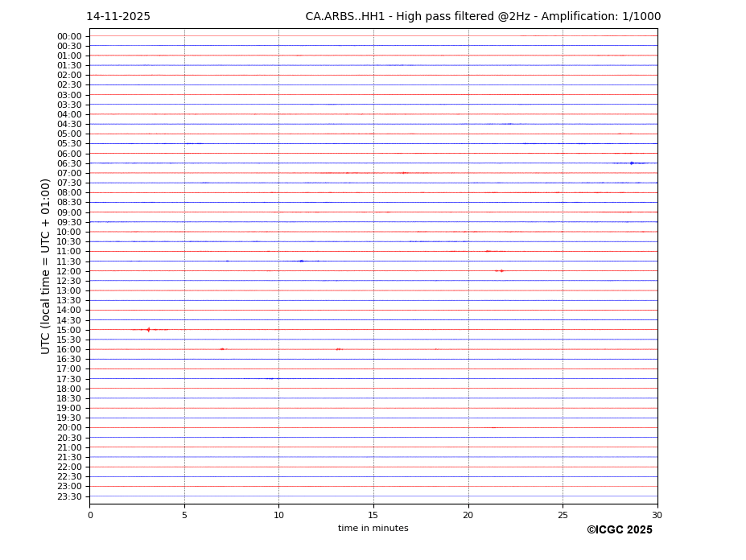
Task: Click the blue event on the 06:30 trace
Action: point(632,163)
